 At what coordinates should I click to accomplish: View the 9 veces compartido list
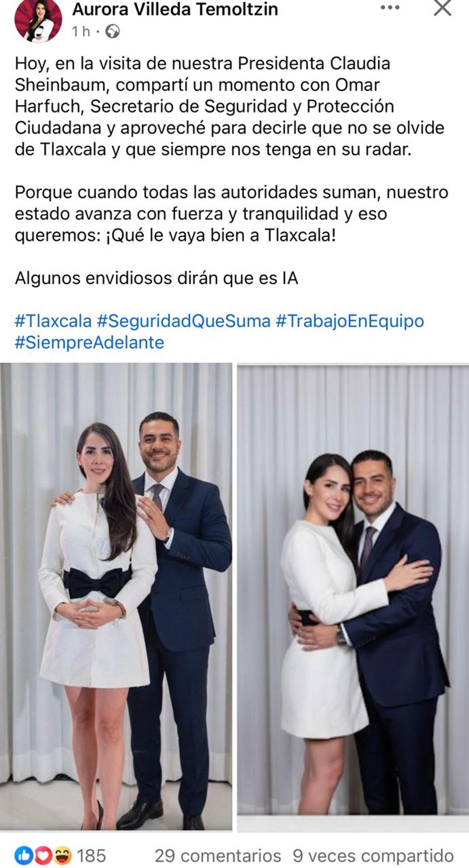(x=373, y=855)
